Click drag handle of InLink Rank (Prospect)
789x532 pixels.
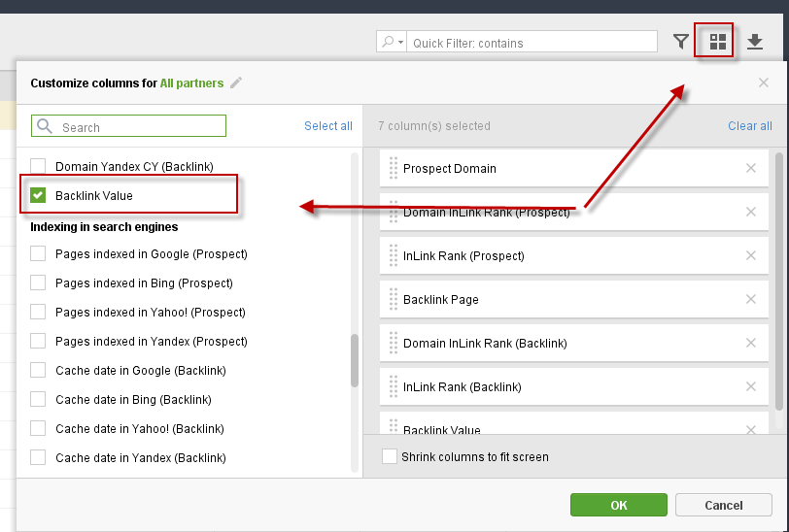[393, 255]
